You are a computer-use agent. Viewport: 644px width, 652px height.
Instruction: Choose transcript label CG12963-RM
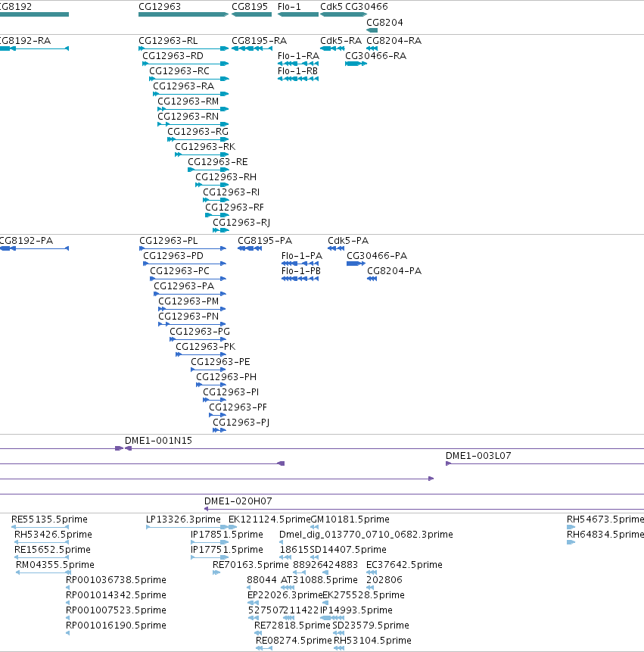[x=188, y=101]
